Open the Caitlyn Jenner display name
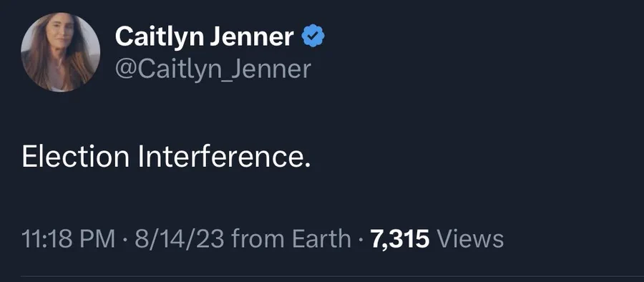Image resolution: width=644 pixels, height=282 pixels. pyautogui.click(x=204, y=37)
